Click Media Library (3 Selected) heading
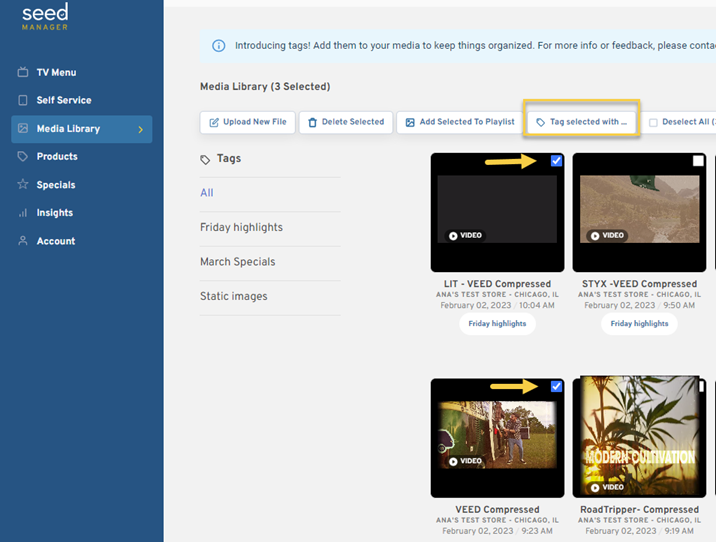 point(265,86)
